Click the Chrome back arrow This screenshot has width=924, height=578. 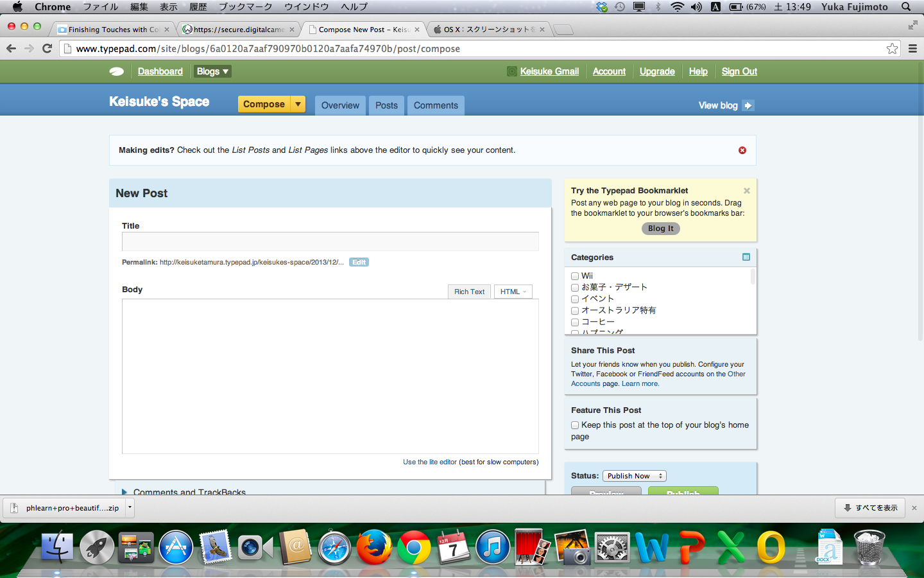pyautogui.click(x=11, y=48)
